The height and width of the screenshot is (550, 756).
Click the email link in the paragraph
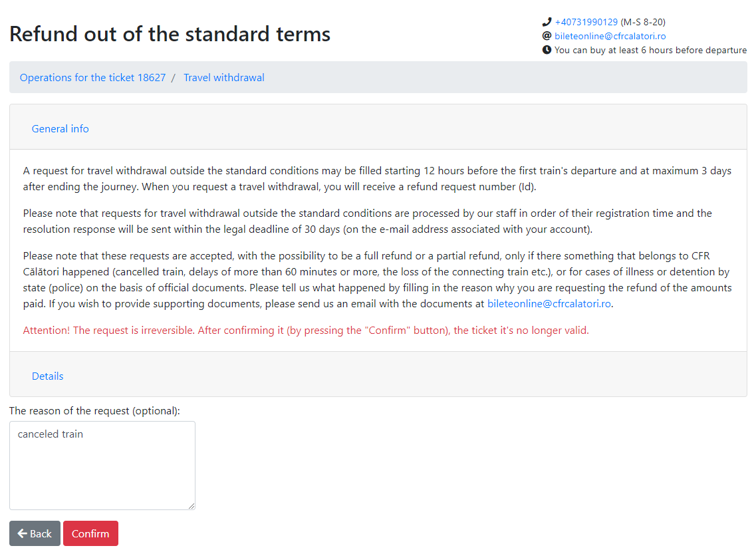coord(549,304)
